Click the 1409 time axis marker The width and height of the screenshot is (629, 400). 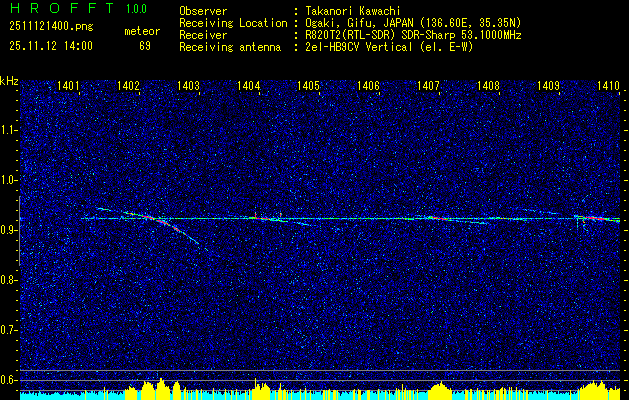click(548, 85)
